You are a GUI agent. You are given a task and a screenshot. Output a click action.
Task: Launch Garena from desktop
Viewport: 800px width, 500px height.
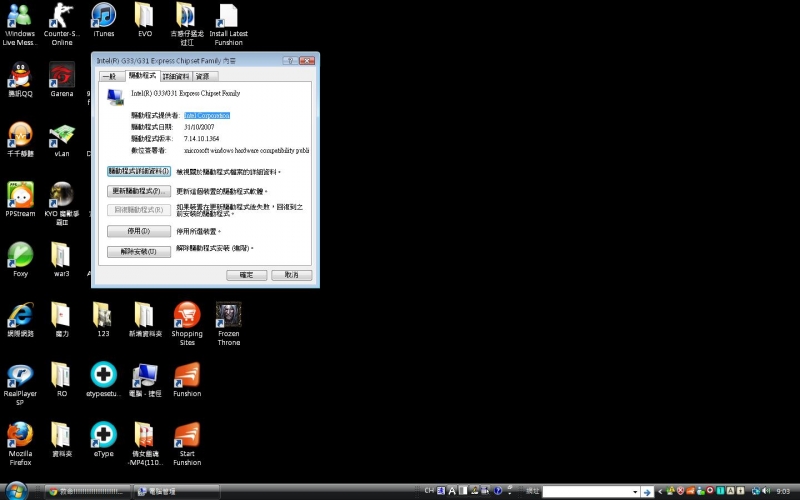click(x=62, y=80)
